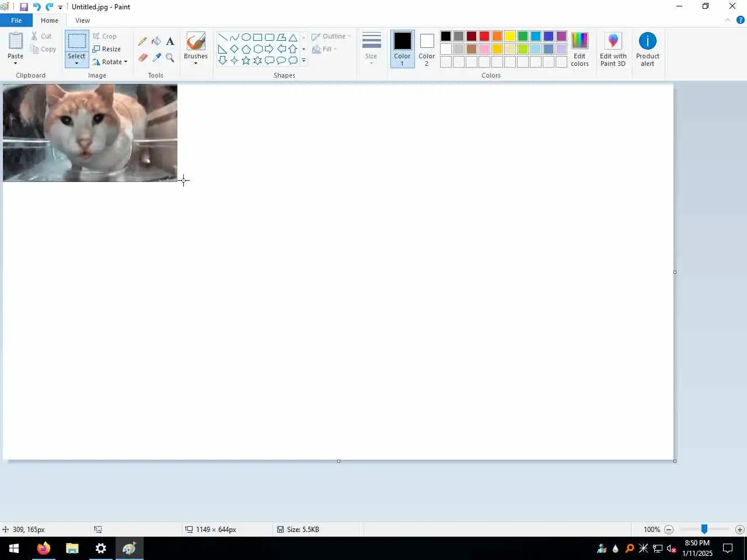Choose the diamond shape
The width and height of the screenshot is (747, 560).
234,49
